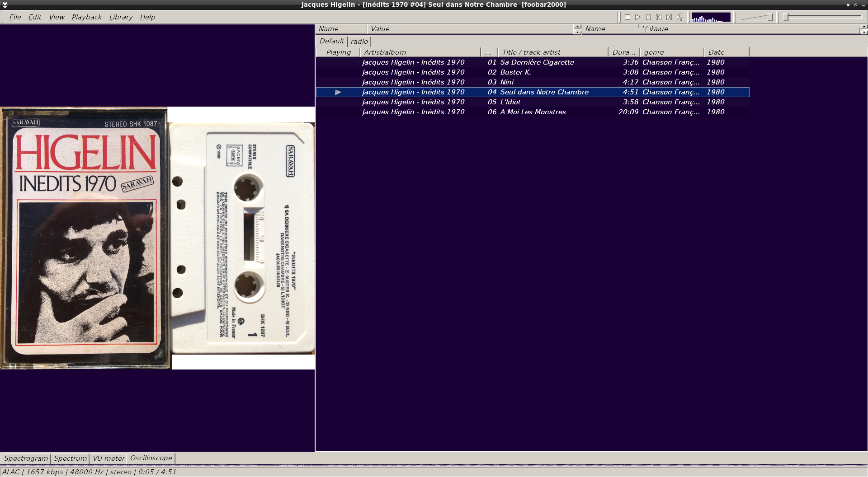This screenshot has width=868, height=477.
Task: Click scroll down arrow of right properties panel
Action: (x=864, y=32)
